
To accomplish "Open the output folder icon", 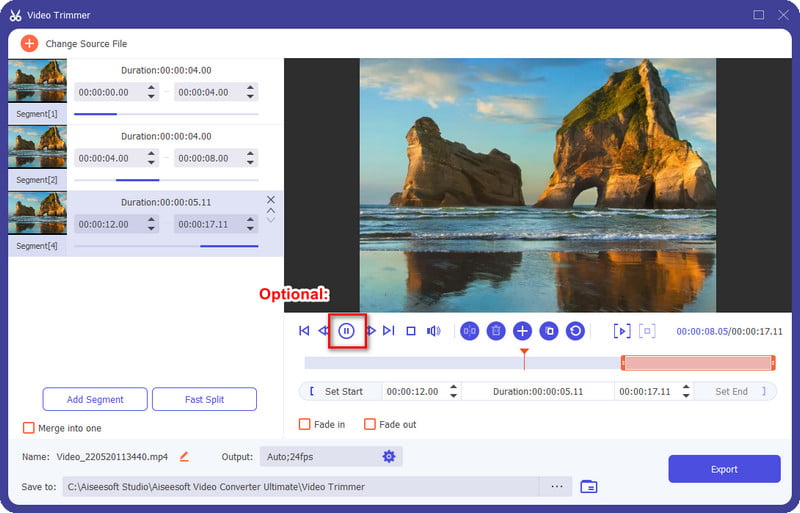I will point(589,486).
